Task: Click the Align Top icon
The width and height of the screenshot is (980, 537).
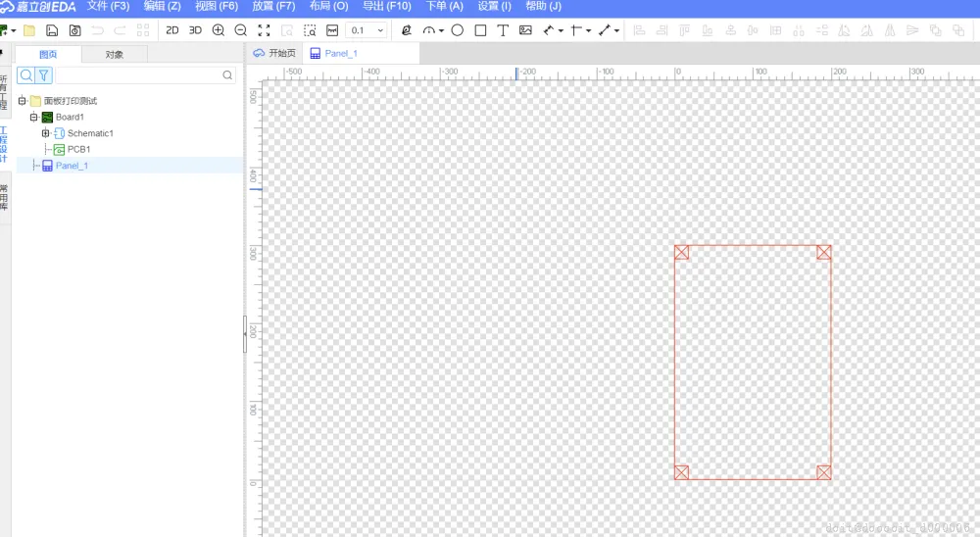Action: coord(685,30)
